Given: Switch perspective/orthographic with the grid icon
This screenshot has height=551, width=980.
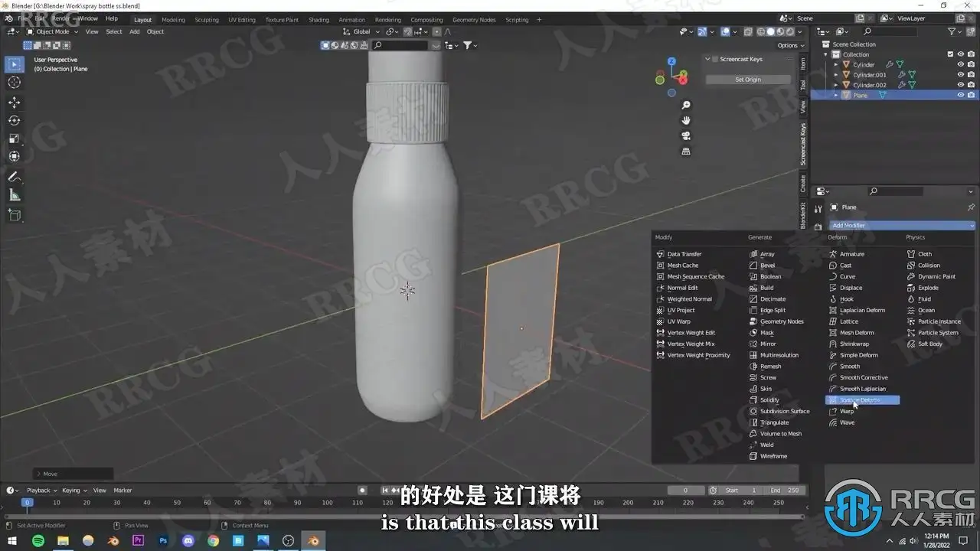Looking at the screenshot, I should (x=686, y=151).
